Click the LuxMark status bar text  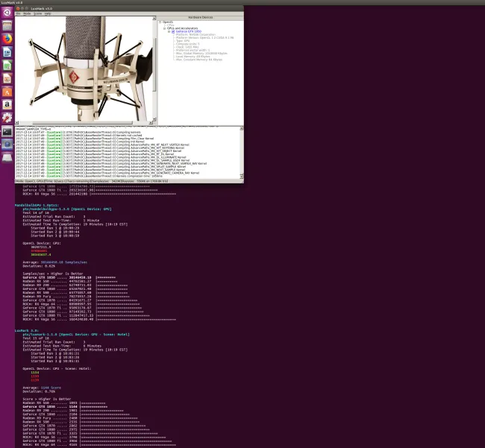click(x=92, y=181)
